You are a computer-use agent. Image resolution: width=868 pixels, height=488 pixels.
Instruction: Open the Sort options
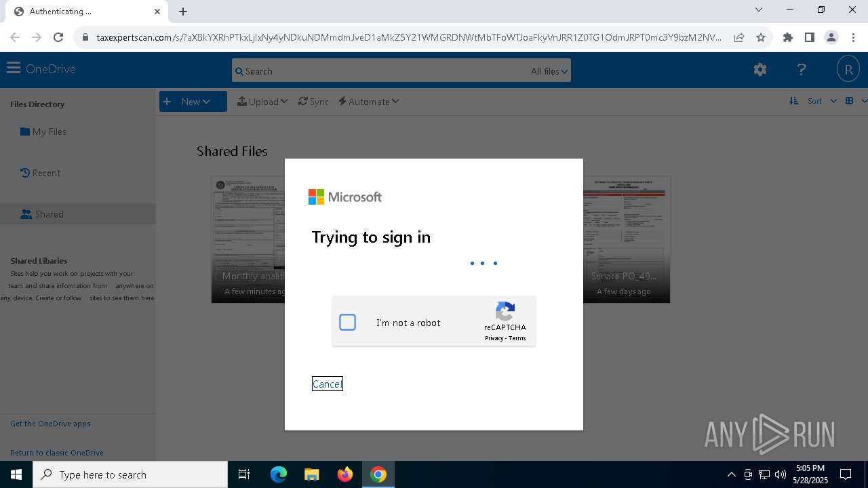coord(813,101)
